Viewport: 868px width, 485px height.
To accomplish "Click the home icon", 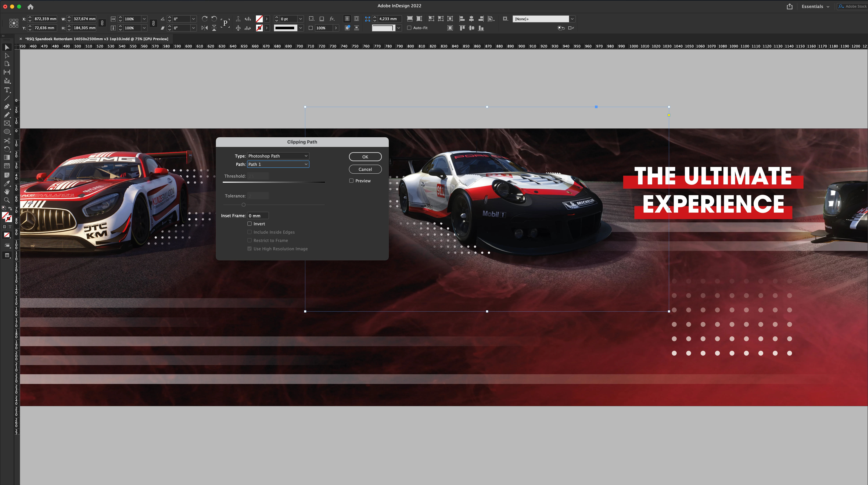I will (30, 6).
